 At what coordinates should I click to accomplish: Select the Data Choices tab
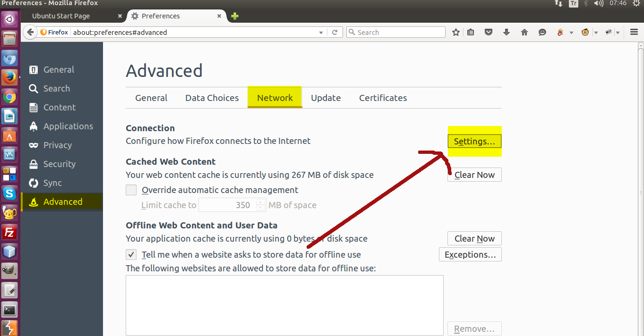212,98
